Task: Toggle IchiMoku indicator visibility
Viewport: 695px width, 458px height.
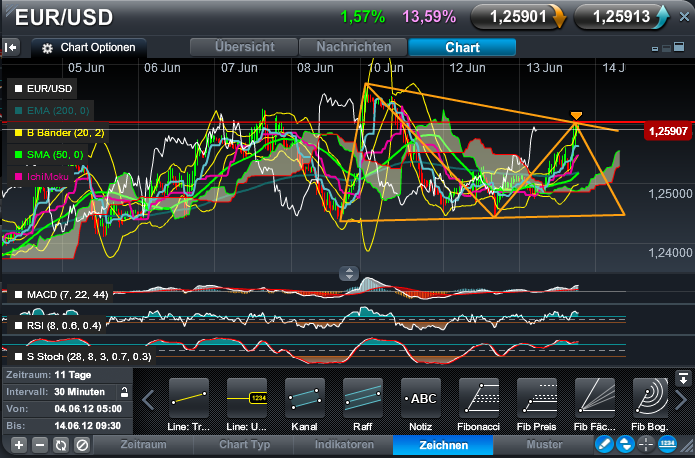Action: pos(42,176)
